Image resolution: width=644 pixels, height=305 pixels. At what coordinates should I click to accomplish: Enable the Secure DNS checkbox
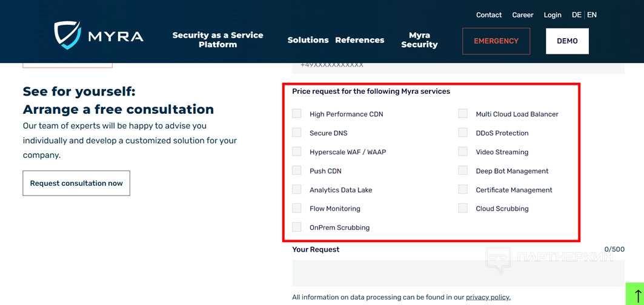tap(297, 133)
